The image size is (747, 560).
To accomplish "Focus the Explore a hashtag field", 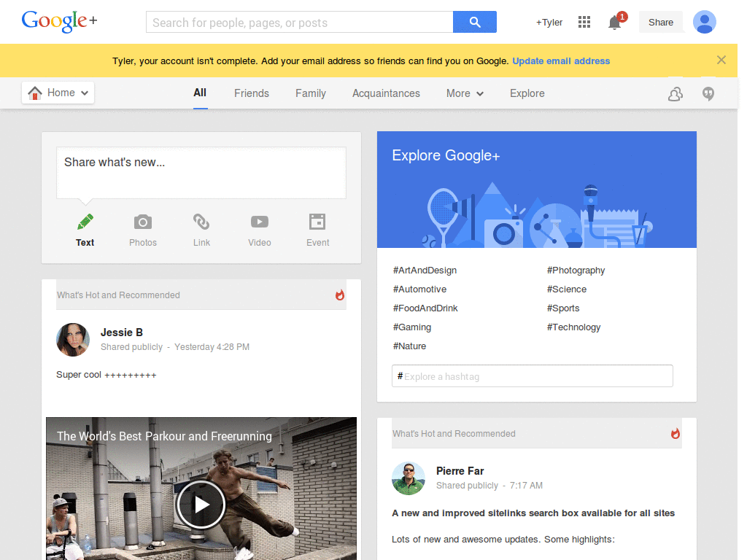I will coord(532,376).
